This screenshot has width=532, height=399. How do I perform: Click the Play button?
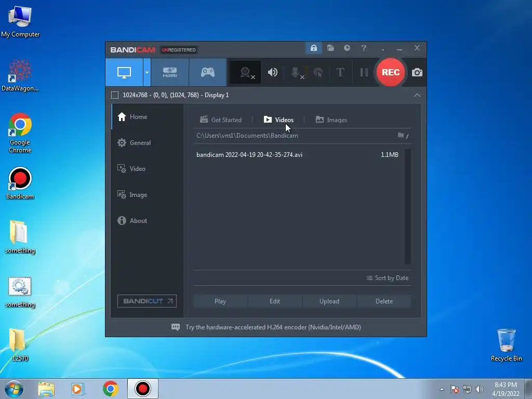[x=220, y=301]
